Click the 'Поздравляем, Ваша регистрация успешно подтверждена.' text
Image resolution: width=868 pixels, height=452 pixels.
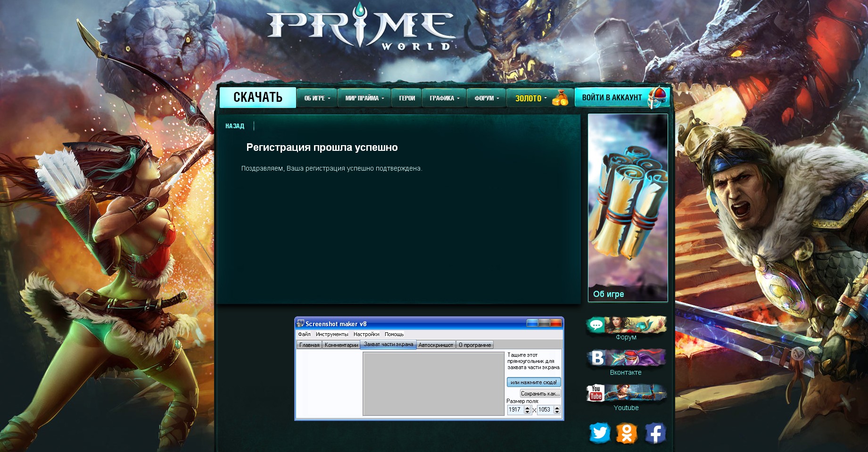tap(332, 168)
